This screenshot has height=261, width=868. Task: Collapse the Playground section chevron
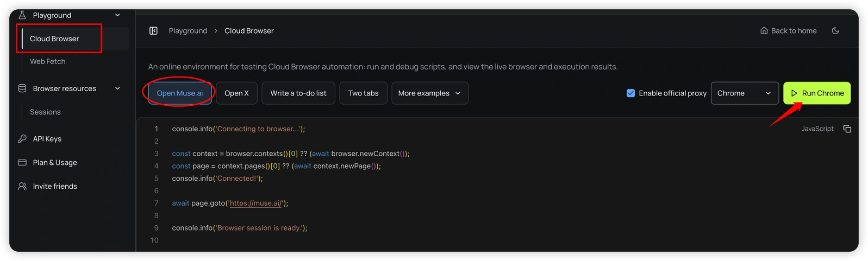[x=117, y=15]
